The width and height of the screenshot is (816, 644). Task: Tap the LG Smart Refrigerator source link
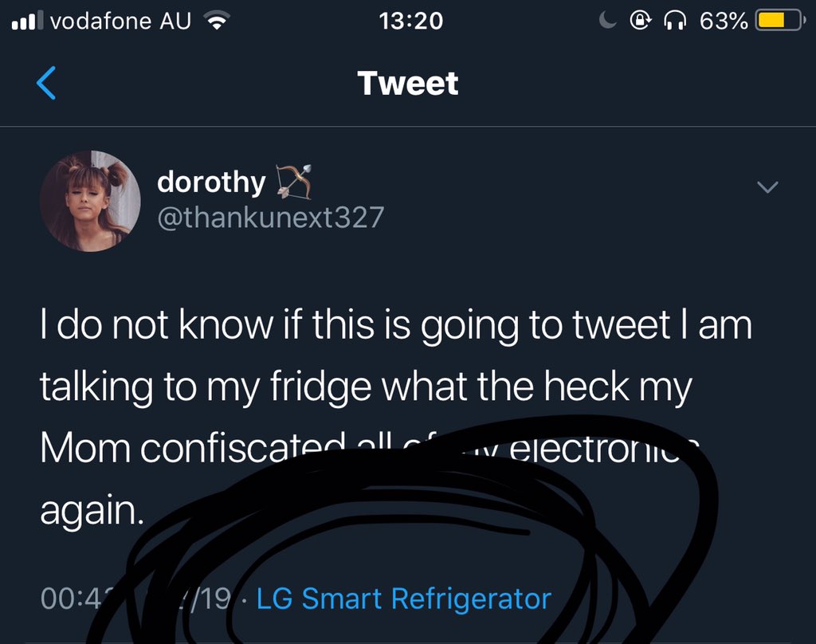404,599
